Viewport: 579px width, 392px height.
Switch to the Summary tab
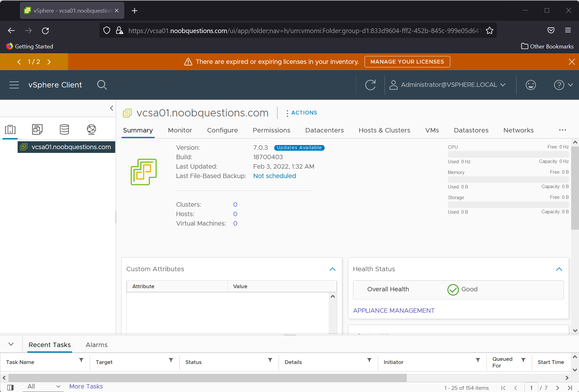138,130
